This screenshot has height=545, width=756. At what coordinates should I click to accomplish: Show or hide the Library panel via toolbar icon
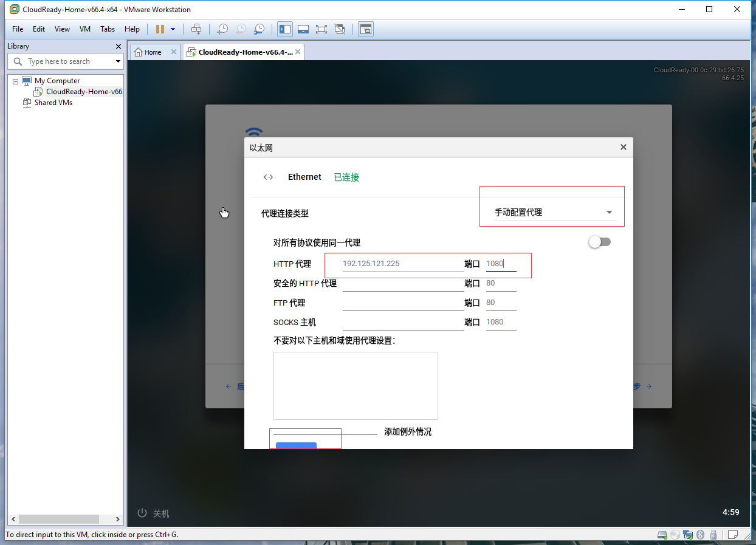point(284,29)
